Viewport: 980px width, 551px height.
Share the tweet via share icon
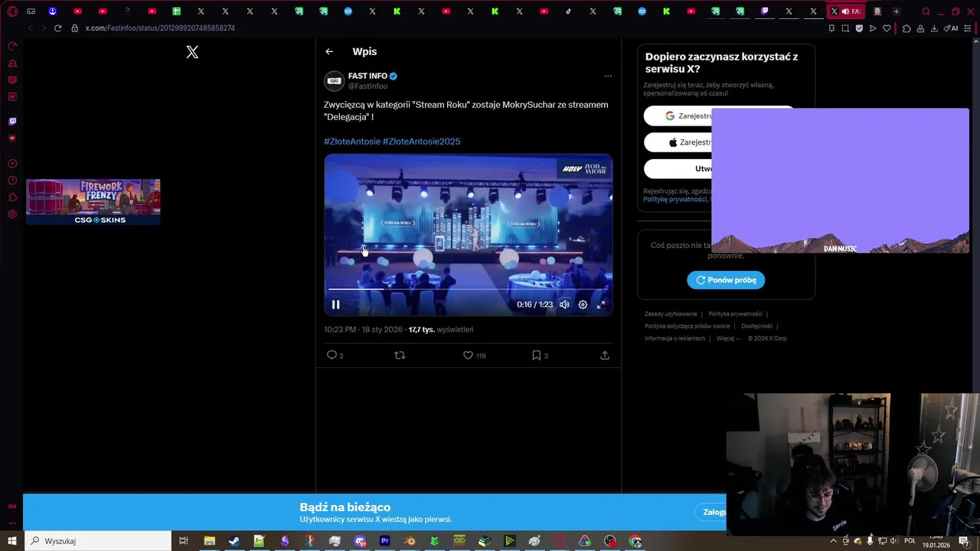(x=605, y=355)
